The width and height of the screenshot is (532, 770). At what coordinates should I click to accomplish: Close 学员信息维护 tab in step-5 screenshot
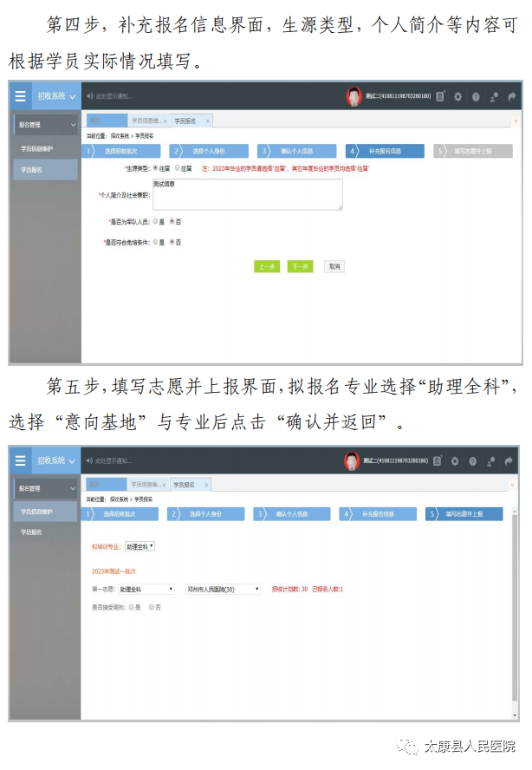tap(165, 485)
